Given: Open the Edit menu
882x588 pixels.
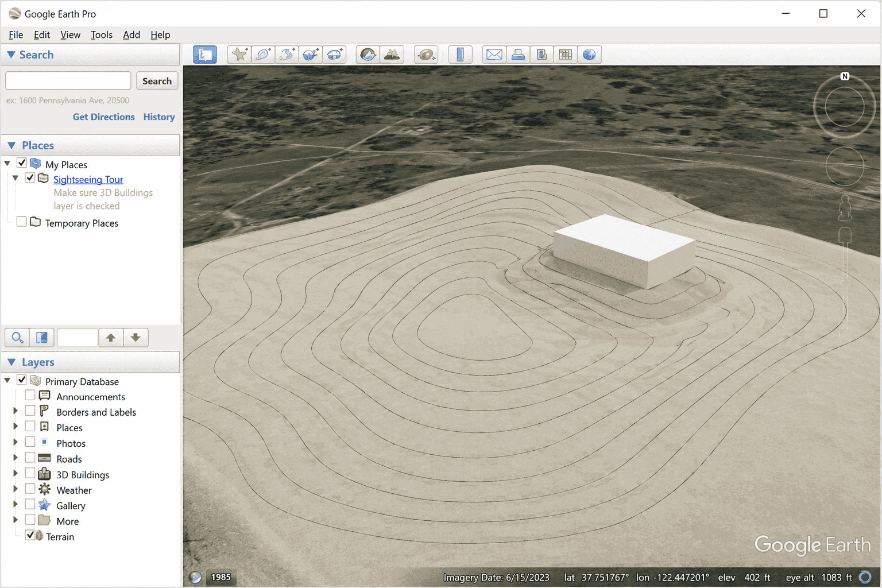Looking at the screenshot, I should (42, 35).
